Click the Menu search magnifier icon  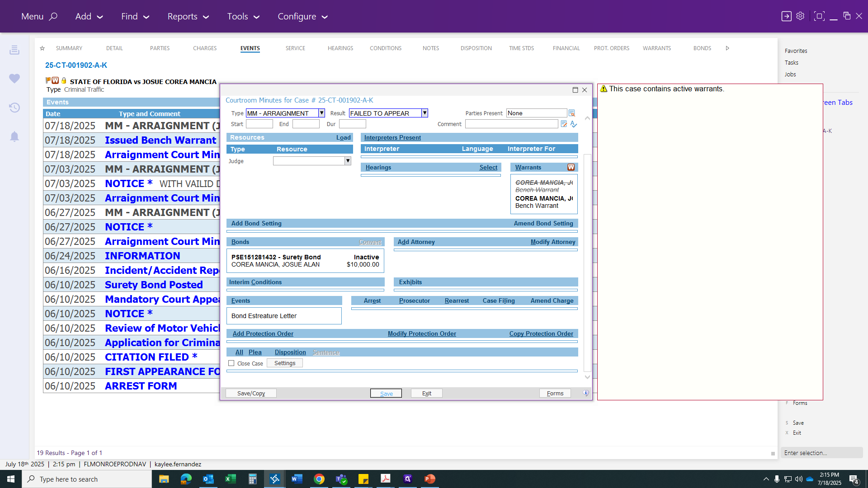click(x=53, y=16)
